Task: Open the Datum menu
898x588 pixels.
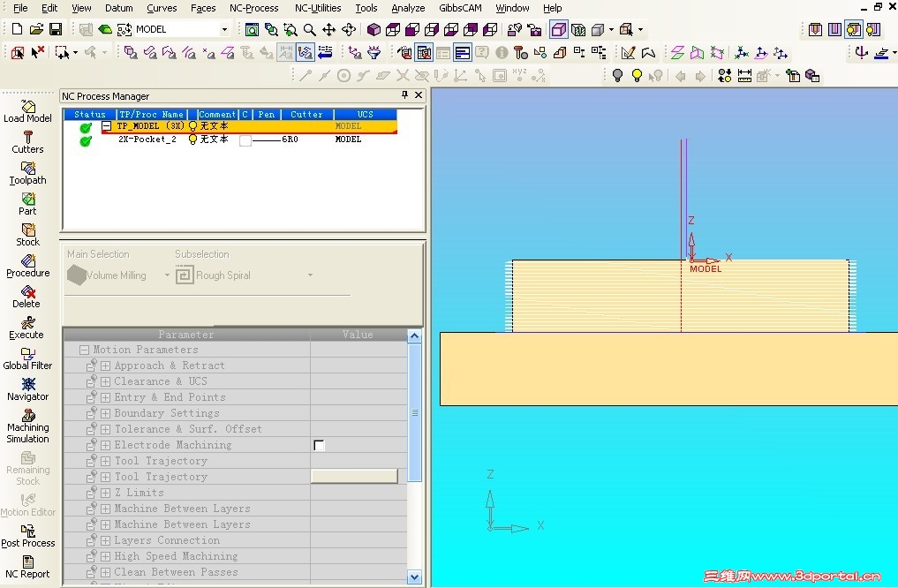Action: point(118,8)
